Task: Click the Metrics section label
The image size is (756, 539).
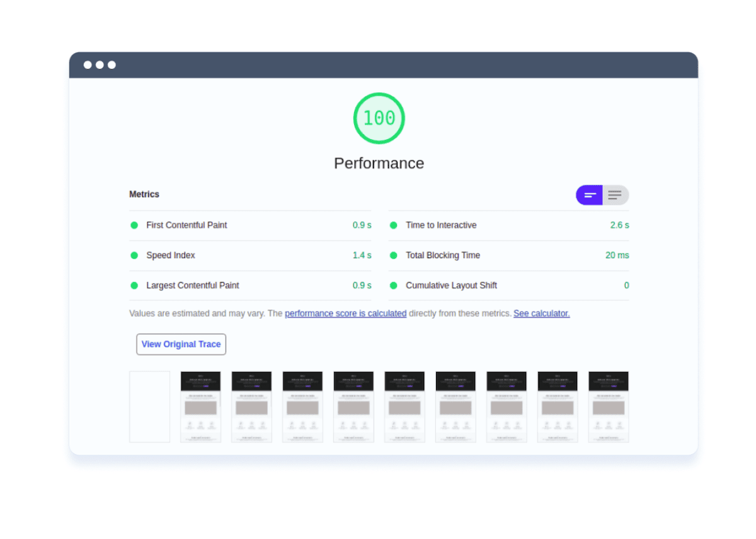Action: [144, 194]
